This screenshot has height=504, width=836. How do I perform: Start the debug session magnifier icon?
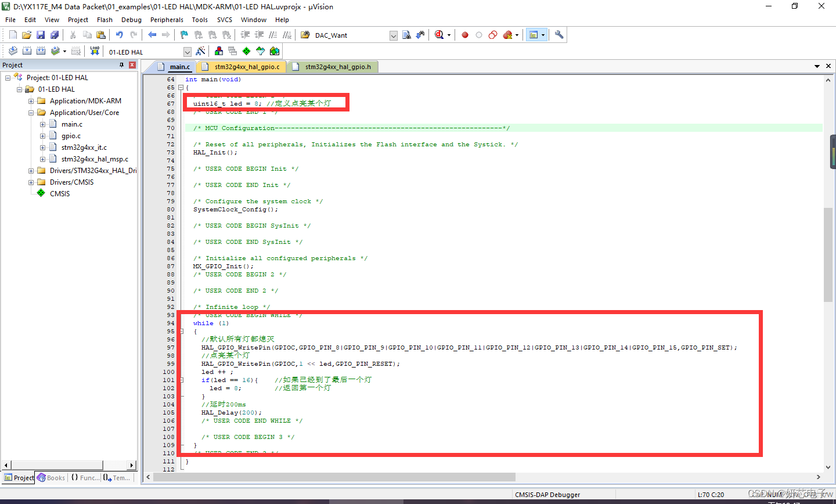coord(439,35)
